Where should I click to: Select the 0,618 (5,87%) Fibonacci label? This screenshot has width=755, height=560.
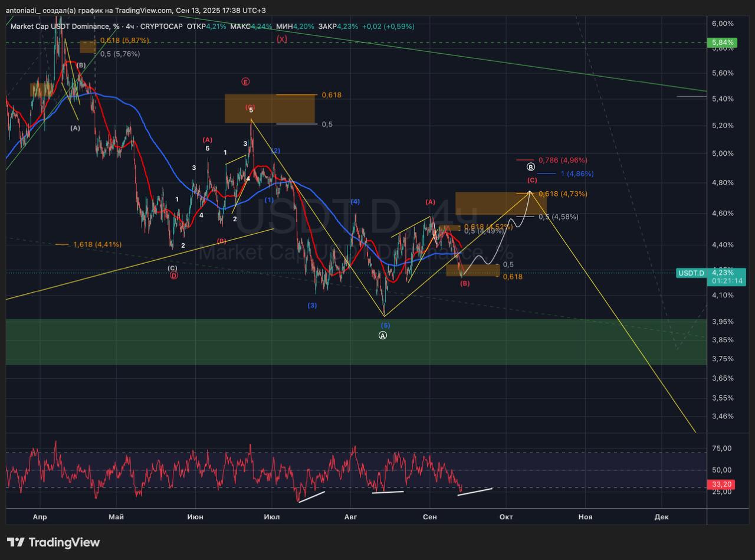click(x=124, y=40)
